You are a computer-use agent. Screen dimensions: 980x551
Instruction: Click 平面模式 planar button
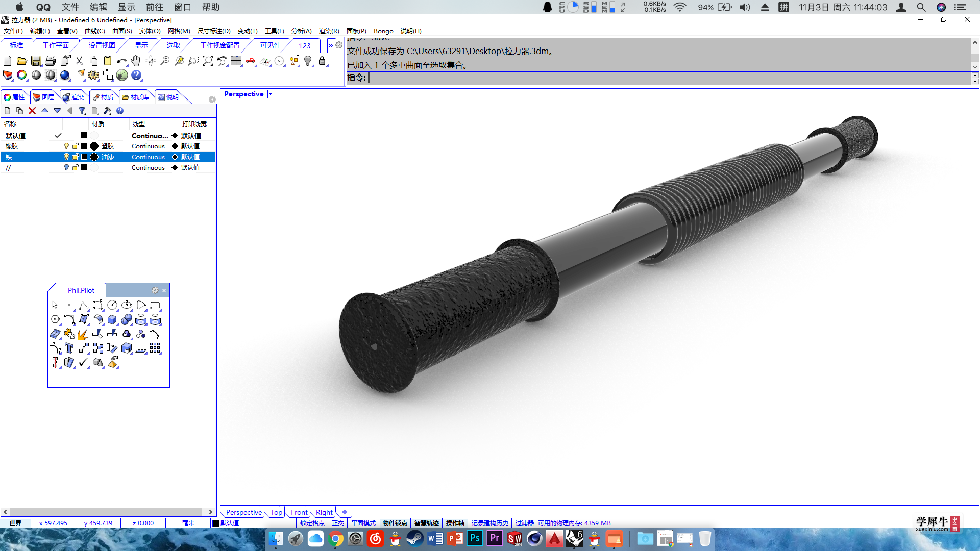(x=363, y=523)
